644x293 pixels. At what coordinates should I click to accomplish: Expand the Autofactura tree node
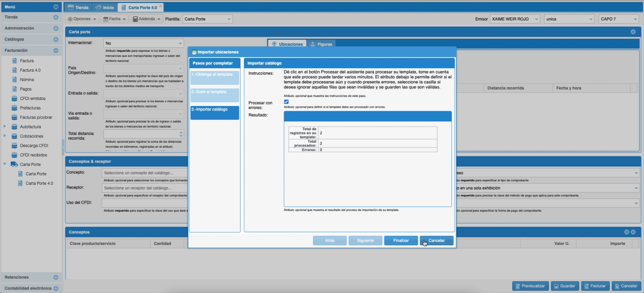pyautogui.click(x=5, y=126)
